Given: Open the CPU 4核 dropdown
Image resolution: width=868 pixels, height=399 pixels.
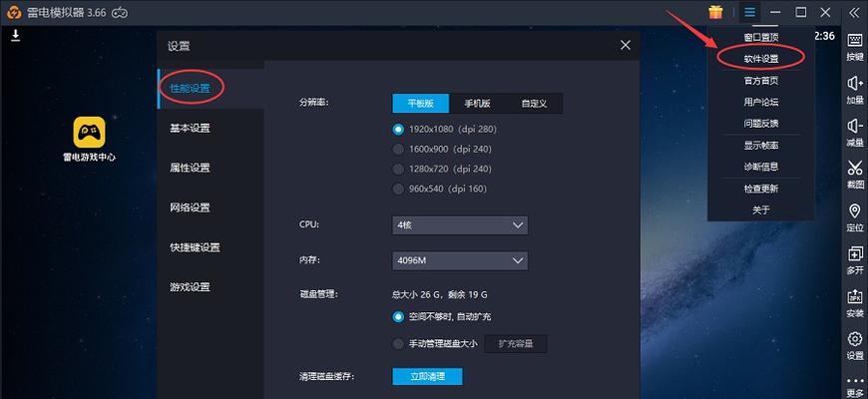Looking at the screenshot, I should (x=460, y=225).
